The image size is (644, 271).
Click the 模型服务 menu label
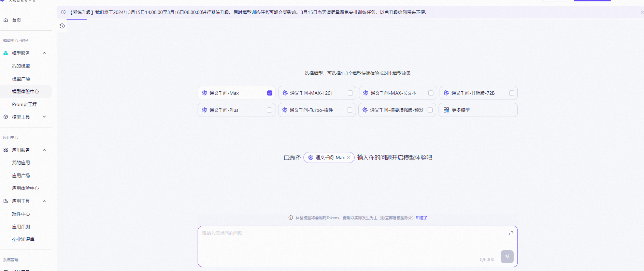pos(21,53)
